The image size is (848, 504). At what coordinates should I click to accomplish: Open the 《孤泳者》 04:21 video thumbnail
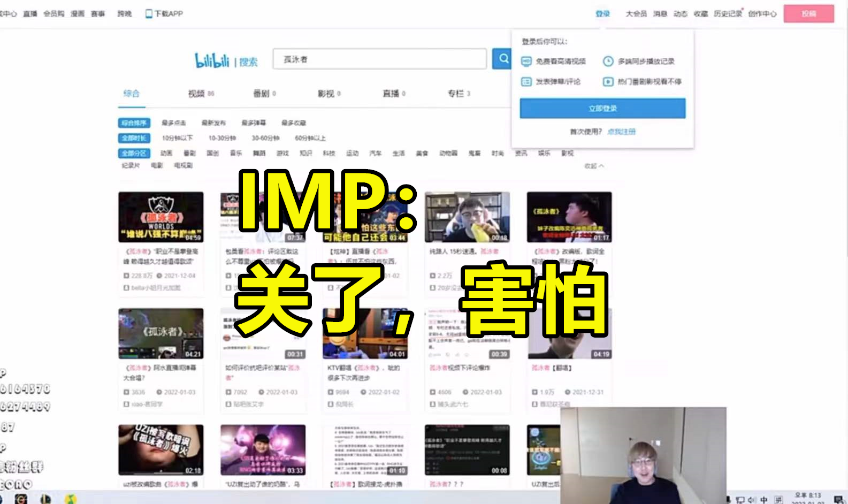tap(161, 333)
